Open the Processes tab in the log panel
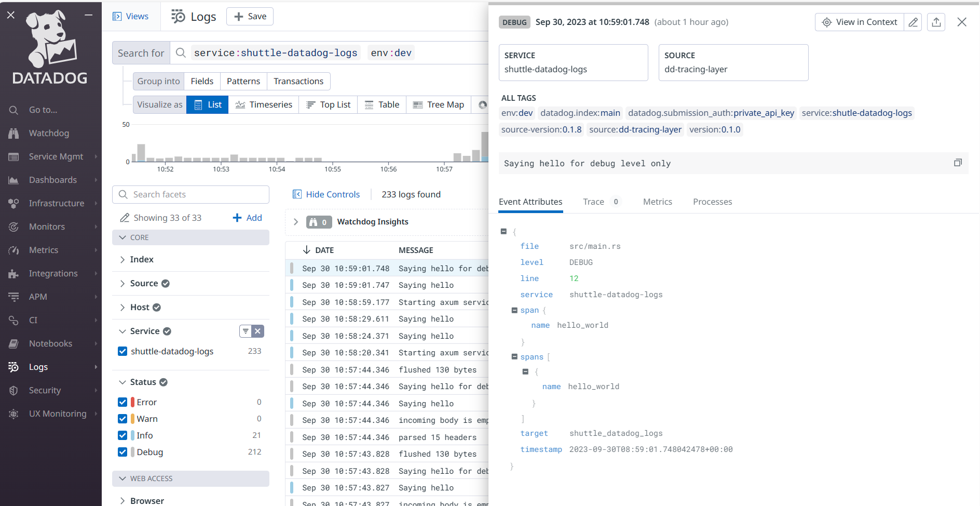This screenshot has height=506, width=980. 712,202
